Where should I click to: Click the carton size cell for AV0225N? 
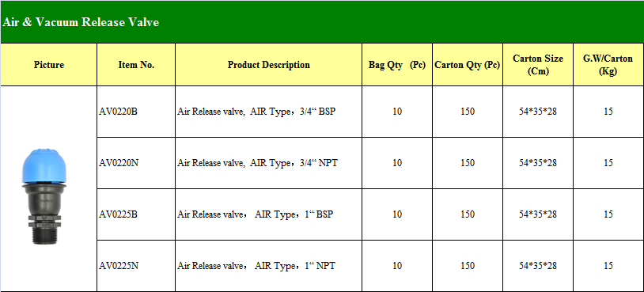tap(538, 266)
